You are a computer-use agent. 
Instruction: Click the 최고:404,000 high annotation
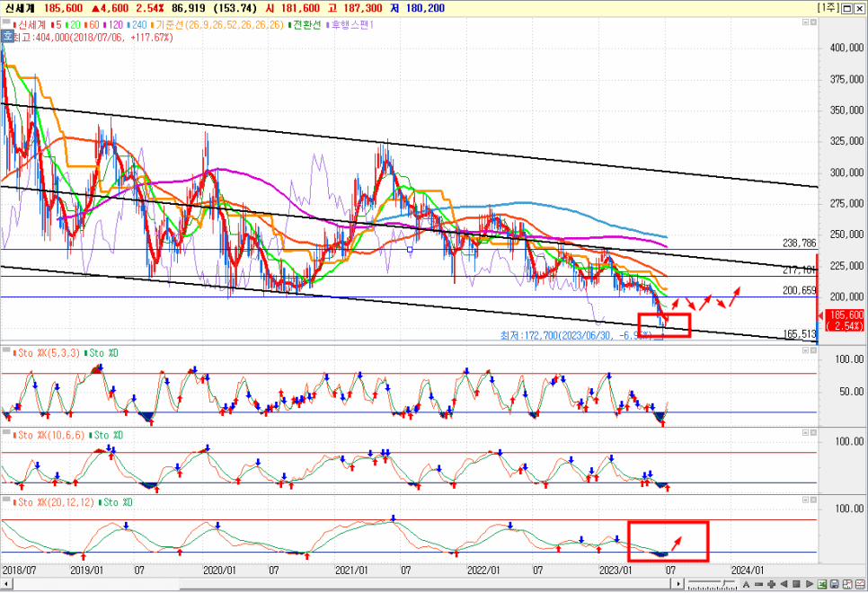pos(93,38)
